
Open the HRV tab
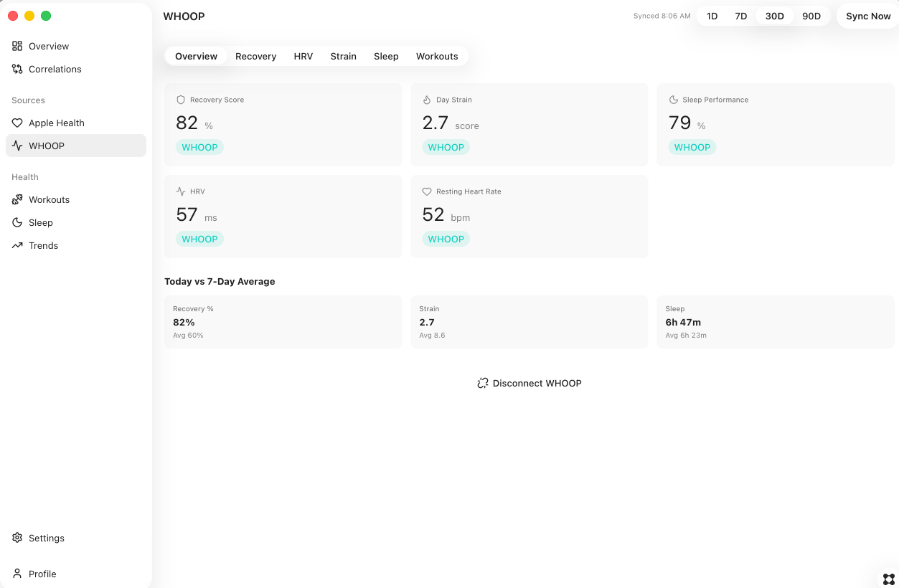[x=303, y=56]
